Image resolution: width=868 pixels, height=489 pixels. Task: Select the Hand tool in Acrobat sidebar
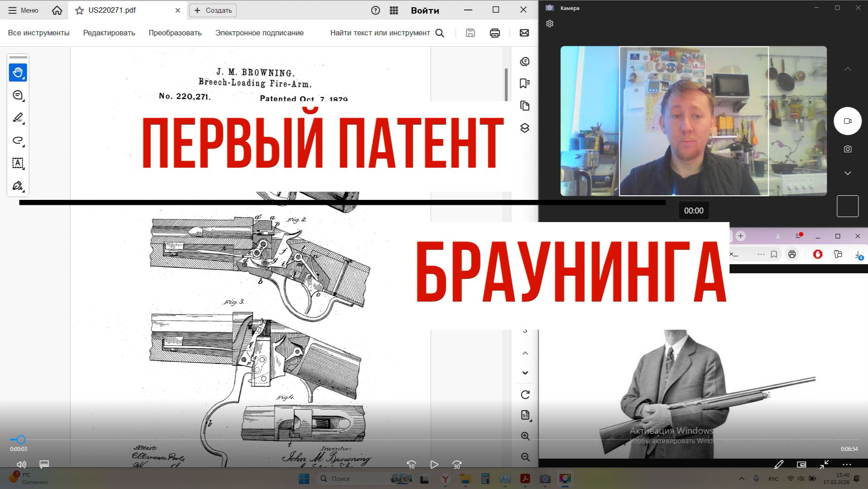pos(18,72)
